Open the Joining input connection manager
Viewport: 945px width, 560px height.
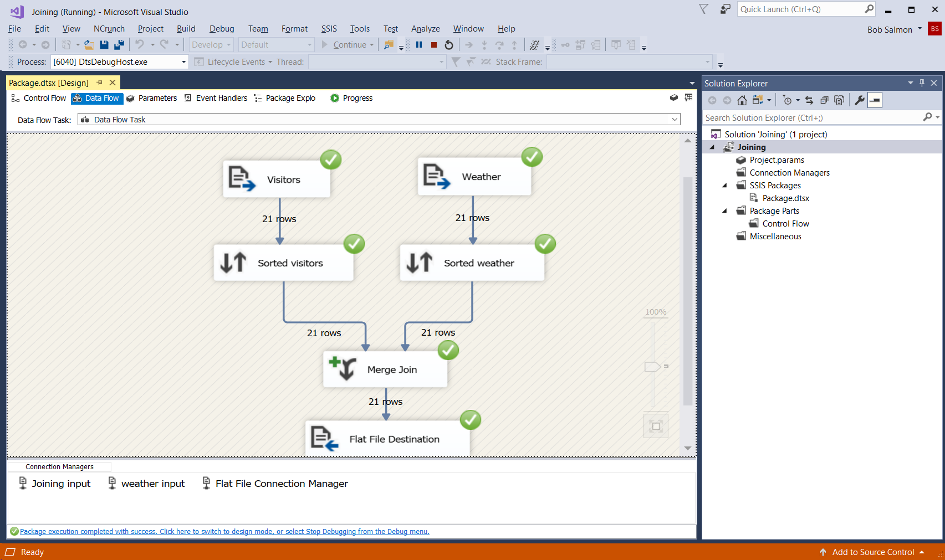click(x=55, y=484)
